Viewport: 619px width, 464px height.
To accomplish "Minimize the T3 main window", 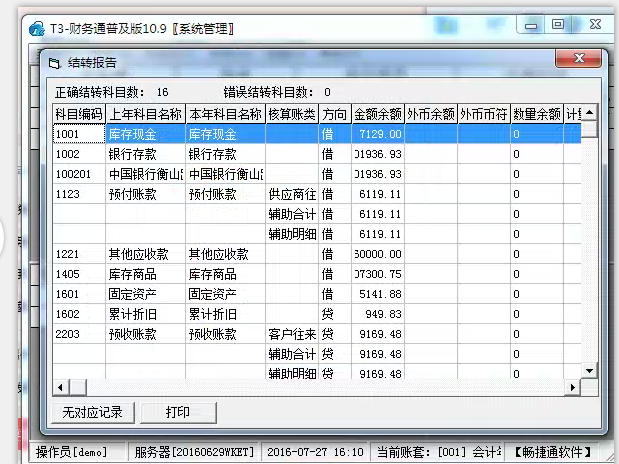I will [529, 24].
